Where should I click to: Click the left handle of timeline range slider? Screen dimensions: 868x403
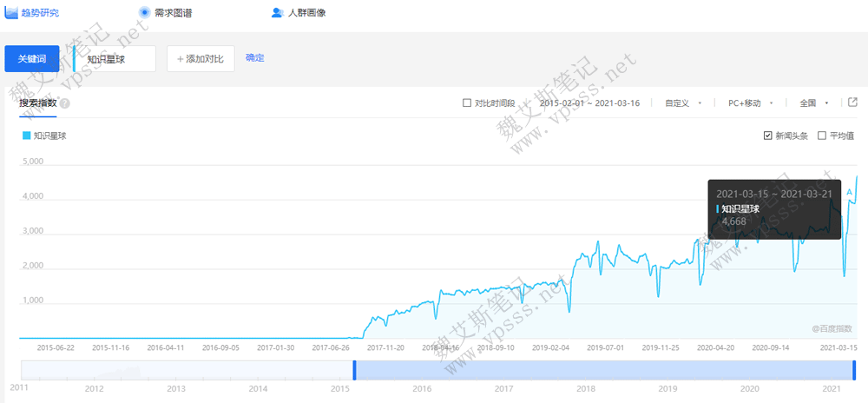[x=354, y=370]
